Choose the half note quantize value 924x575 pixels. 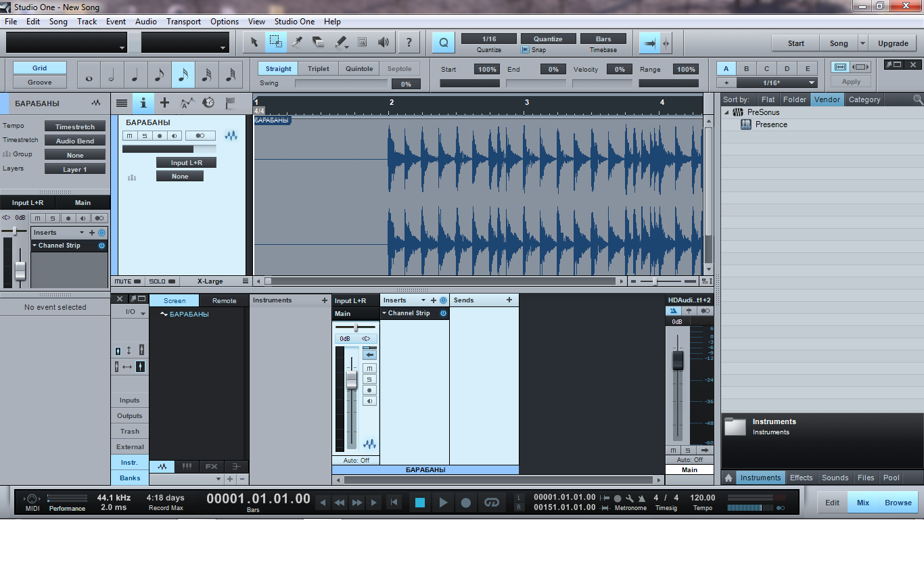[x=112, y=75]
